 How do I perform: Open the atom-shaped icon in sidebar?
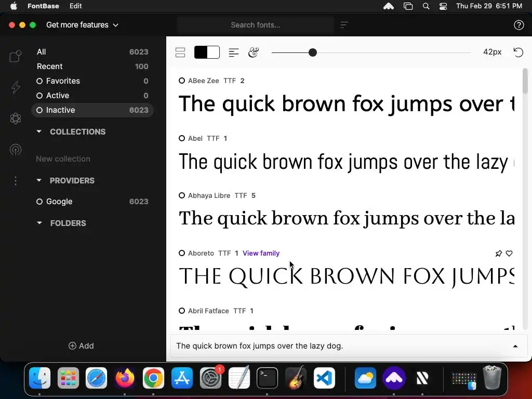(16, 118)
